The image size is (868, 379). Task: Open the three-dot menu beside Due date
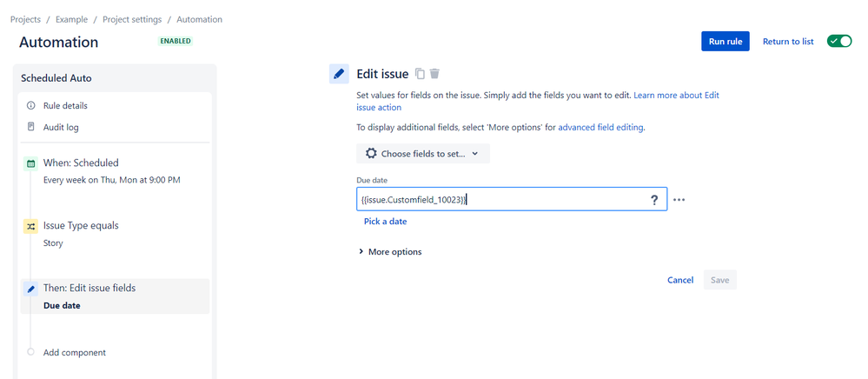pyautogui.click(x=679, y=200)
